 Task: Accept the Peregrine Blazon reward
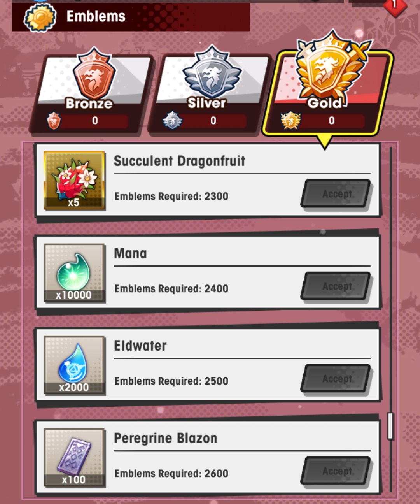coord(336,471)
